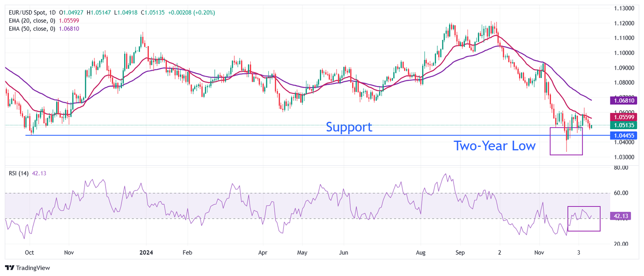Image resolution: width=644 pixels, height=276 pixels.
Task: Click the Feb label on the time axis
Action: point(187,253)
